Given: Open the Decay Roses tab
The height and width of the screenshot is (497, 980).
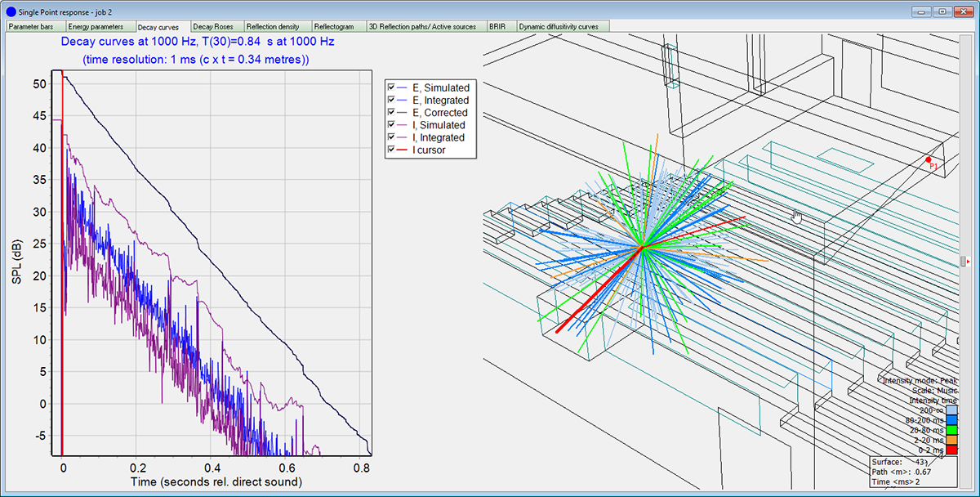Looking at the screenshot, I should pyautogui.click(x=216, y=27).
